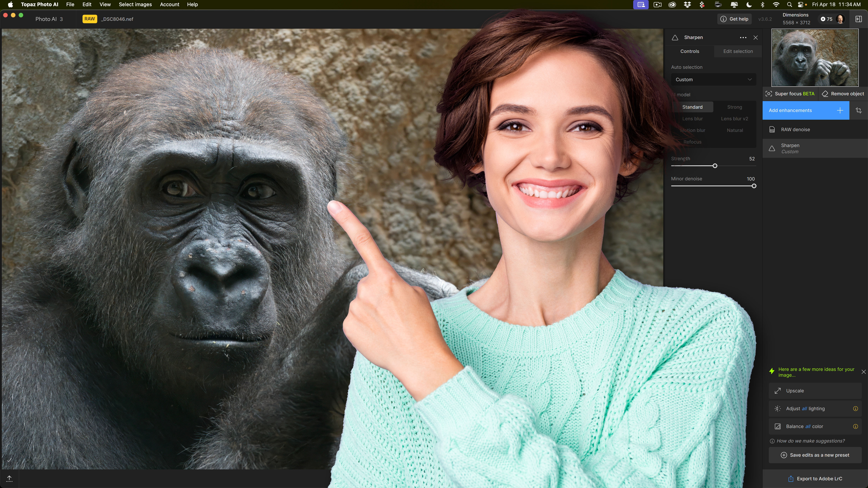Open the Auto selection Custom dropdown
Image resolution: width=868 pixels, height=488 pixels.
tap(713, 79)
